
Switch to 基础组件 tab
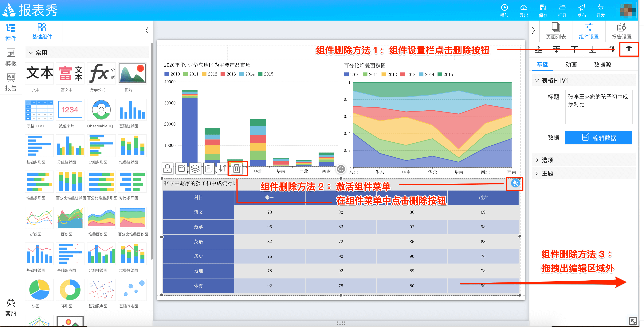click(x=42, y=31)
